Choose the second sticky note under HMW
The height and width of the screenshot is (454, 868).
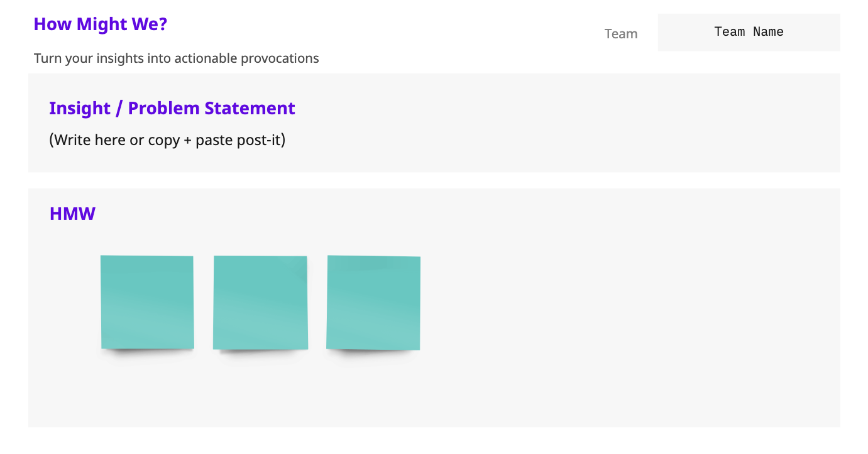click(x=260, y=303)
